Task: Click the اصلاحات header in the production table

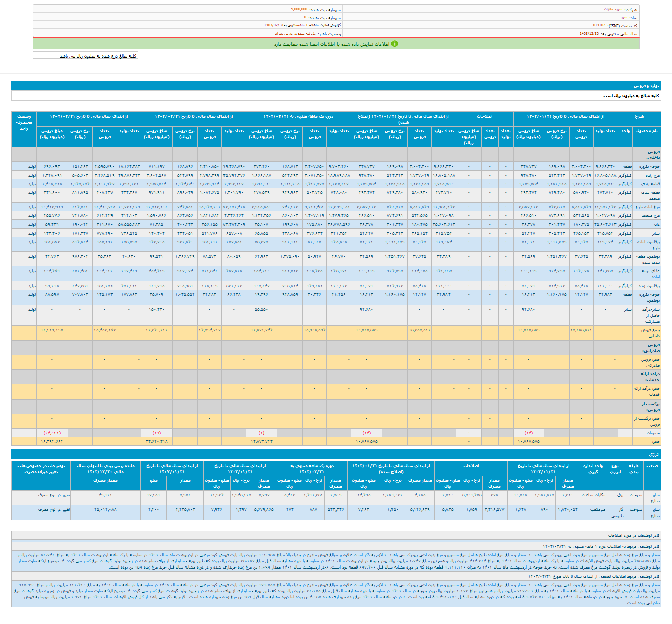Action: tap(484, 116)
